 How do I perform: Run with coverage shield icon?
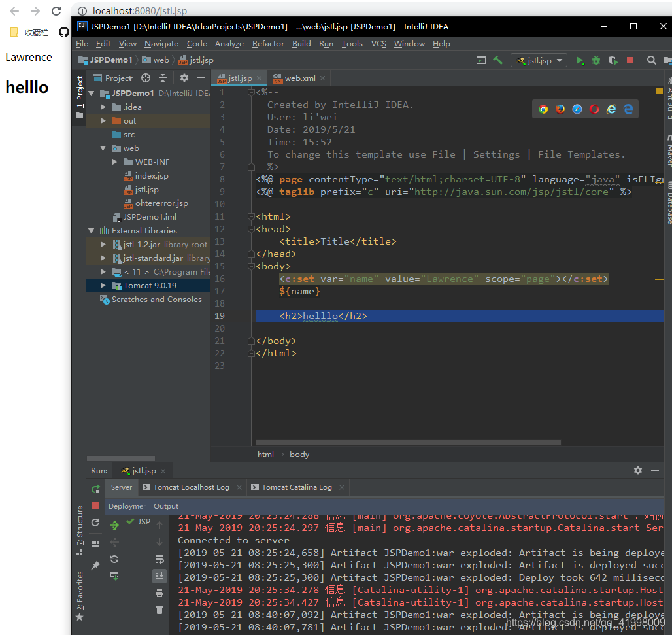[x=613, y=60]
